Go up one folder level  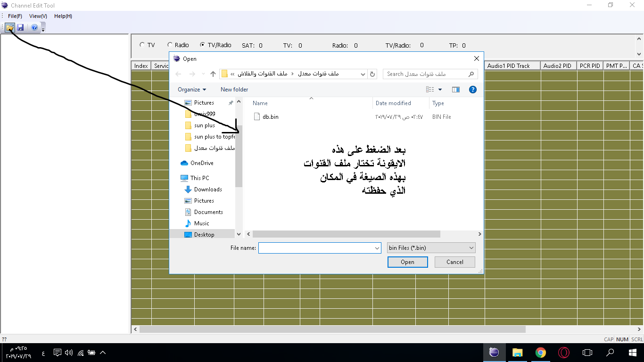point(213,74)
